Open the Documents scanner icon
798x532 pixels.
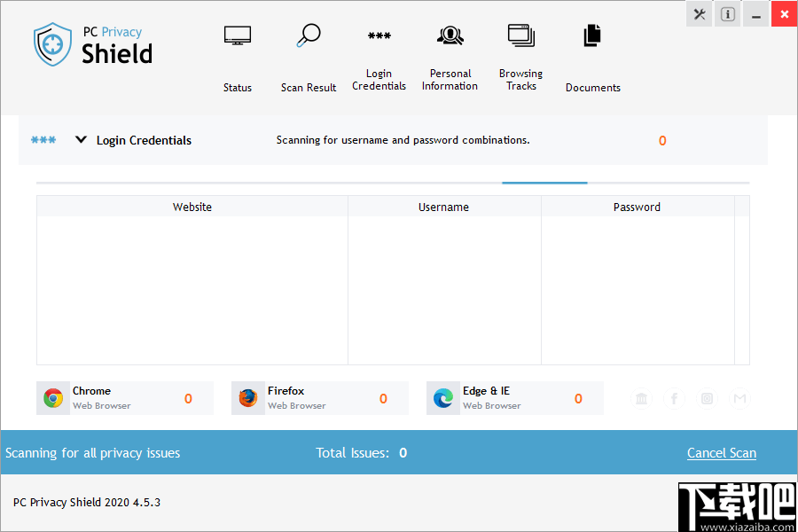(x=591, y=35)
